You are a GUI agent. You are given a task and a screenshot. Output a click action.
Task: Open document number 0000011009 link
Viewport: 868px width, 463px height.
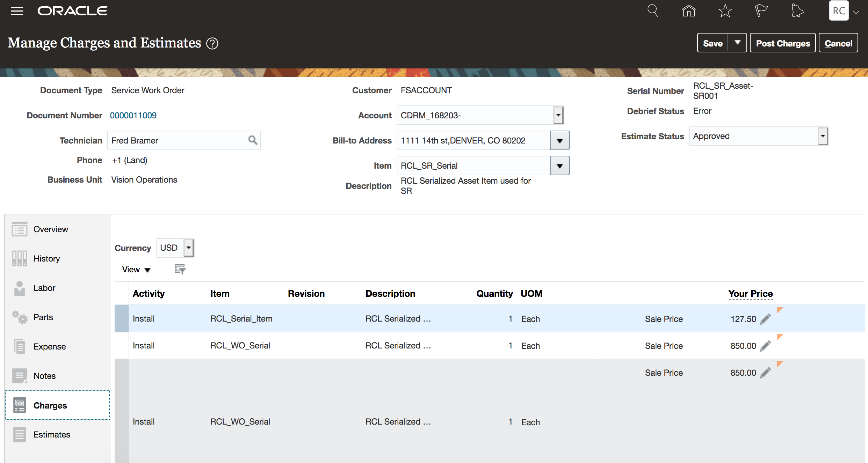pos(133,116)
